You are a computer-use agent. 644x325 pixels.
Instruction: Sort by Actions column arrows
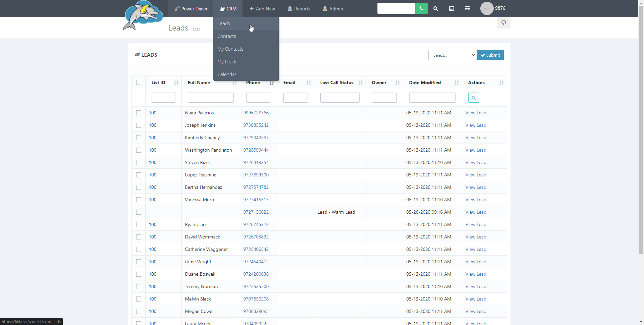pyautogui.click(x=502, y=83)
